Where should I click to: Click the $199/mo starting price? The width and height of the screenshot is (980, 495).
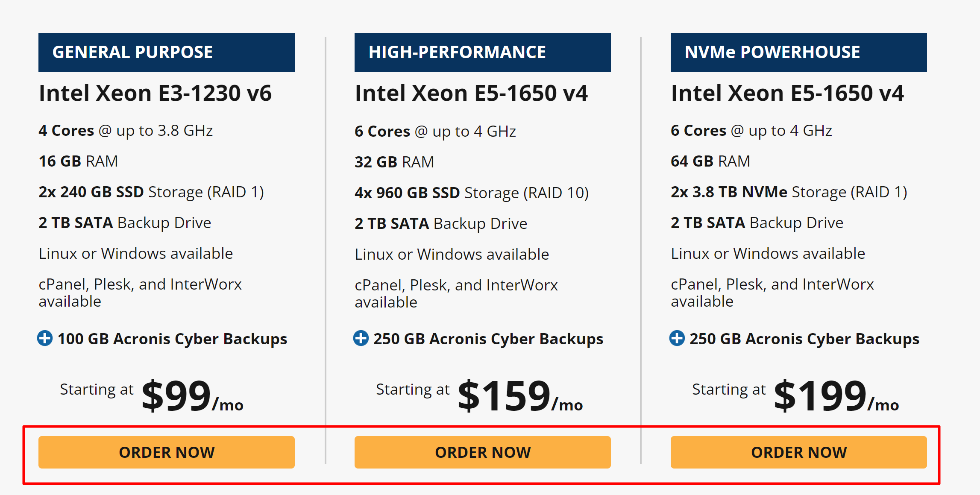[x=836, y=396]
